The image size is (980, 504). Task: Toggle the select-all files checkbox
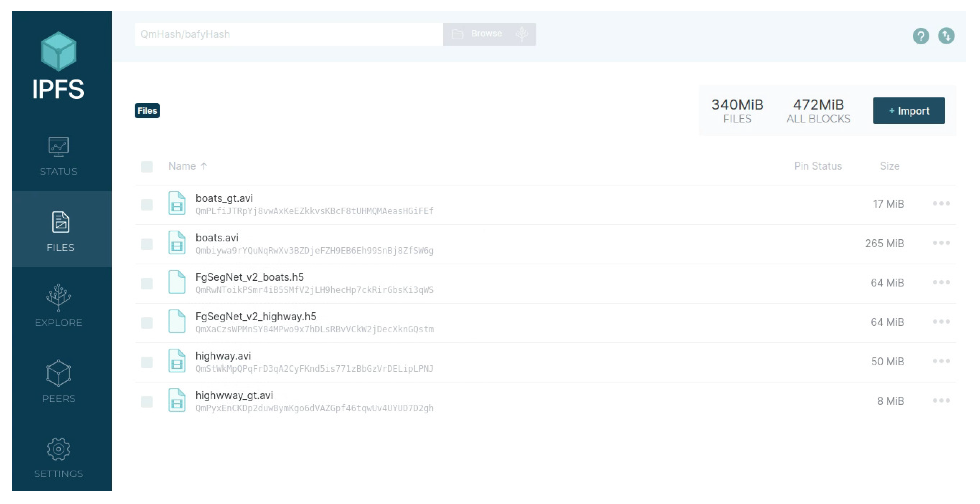147,167
